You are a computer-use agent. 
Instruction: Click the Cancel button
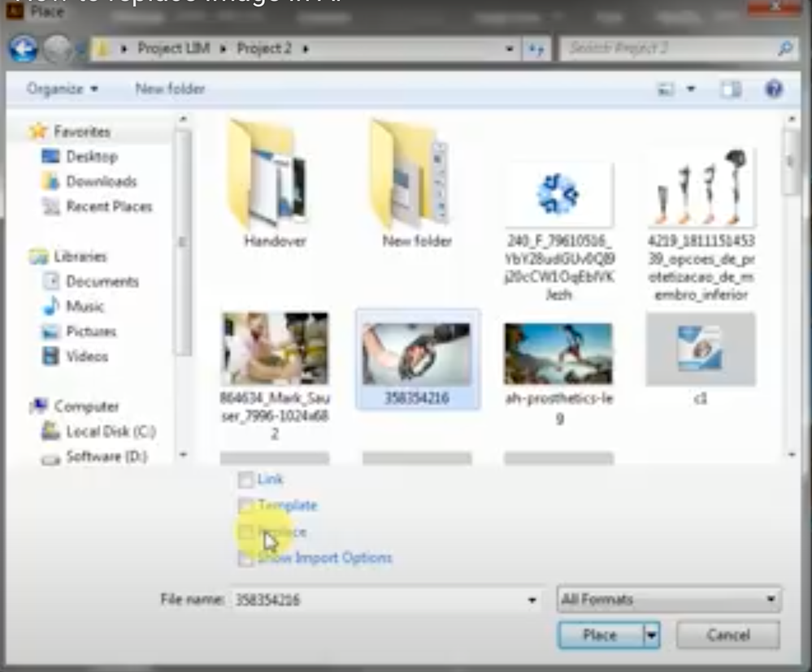(x=727, y=635)
